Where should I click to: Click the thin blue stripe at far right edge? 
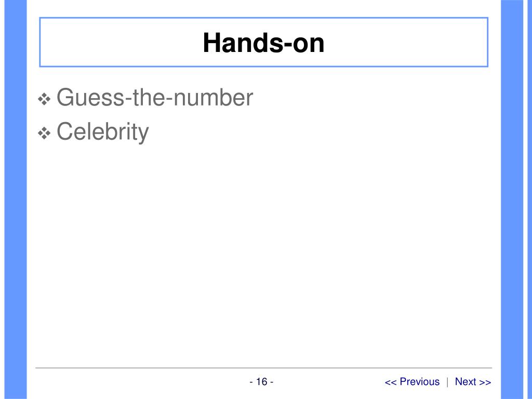tap(529, 199)
